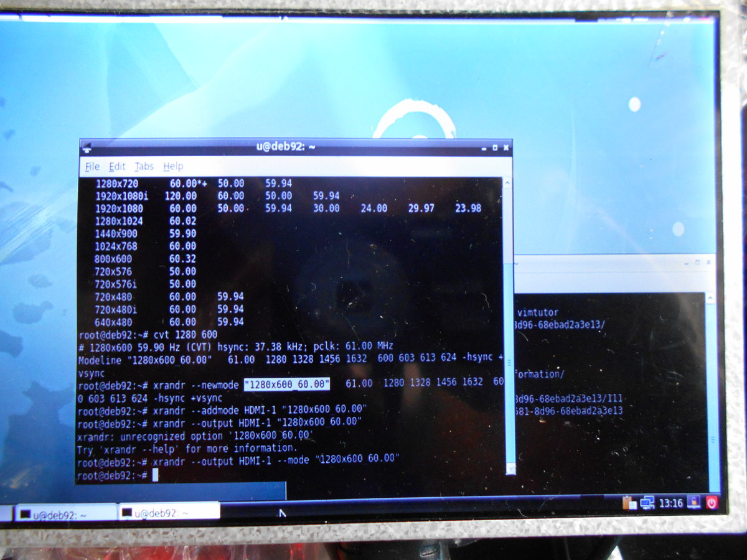The image size is (747, 560).
Task: Click the terminal window menu icon in title bar
Action: [86, 147]
